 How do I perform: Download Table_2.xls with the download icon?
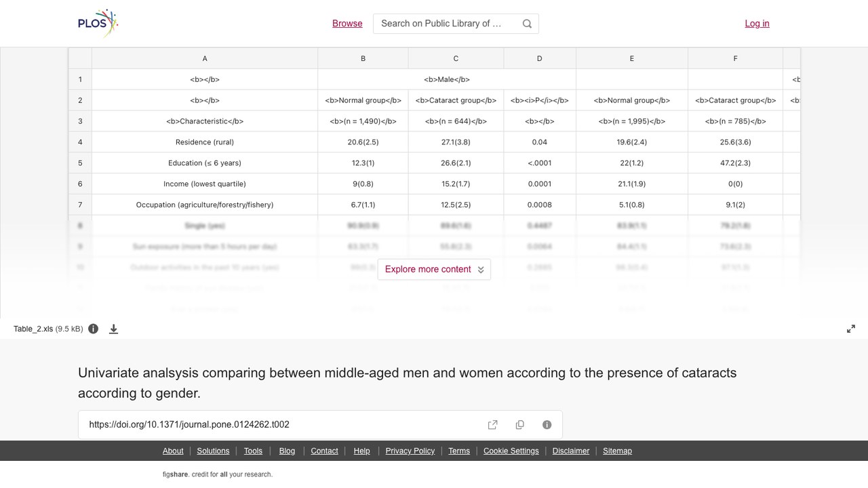click(x=114, y=329)
